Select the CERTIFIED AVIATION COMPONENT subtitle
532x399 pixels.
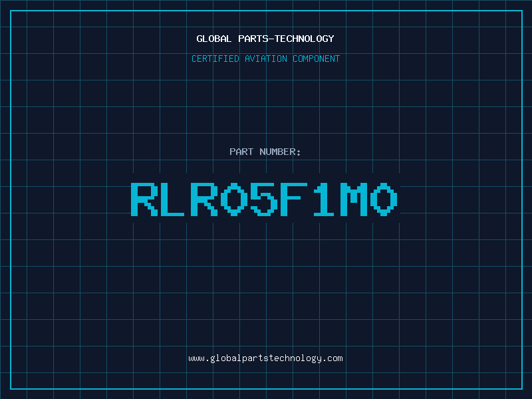tap(265, 59)
